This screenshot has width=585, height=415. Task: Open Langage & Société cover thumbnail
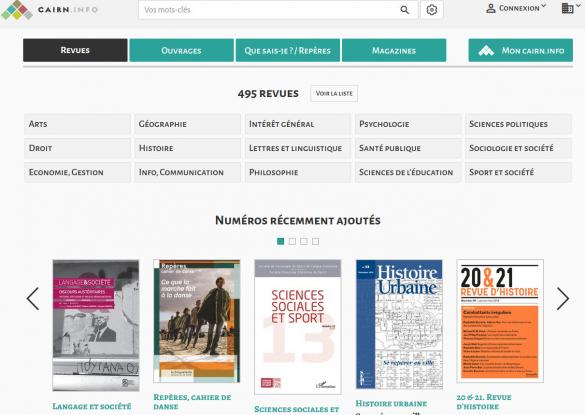tap(96, 325)
